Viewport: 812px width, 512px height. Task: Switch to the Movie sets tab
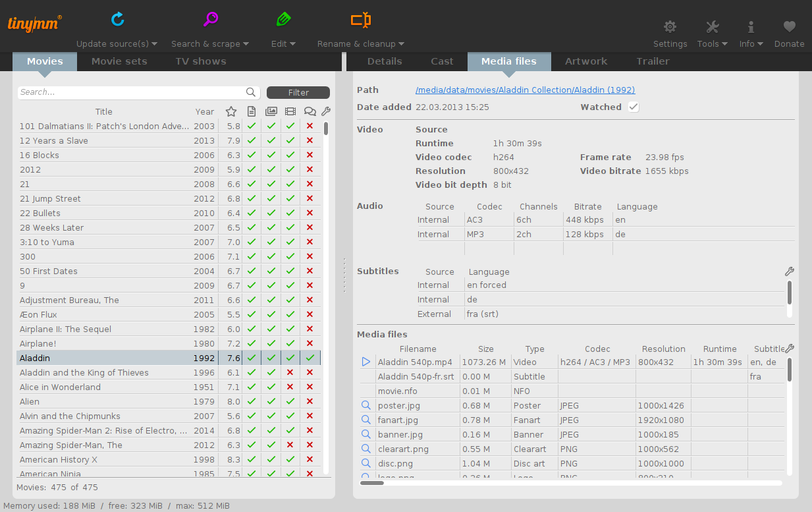coord(119,61)
